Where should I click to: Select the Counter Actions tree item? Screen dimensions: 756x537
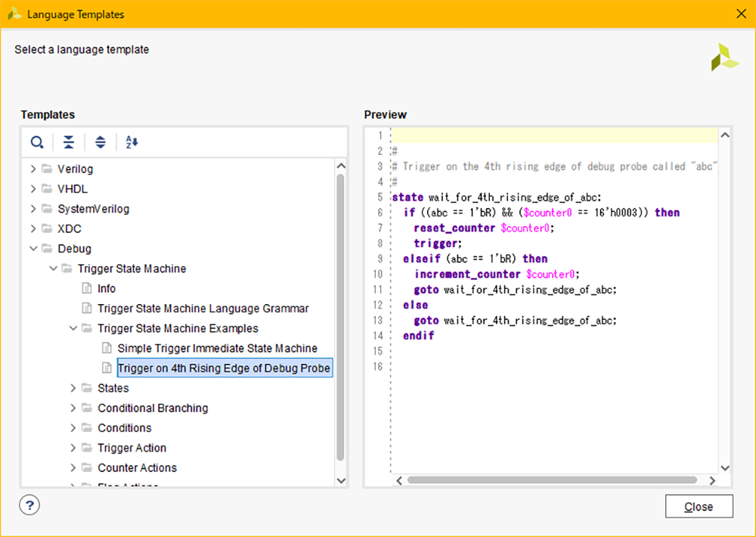point(137,467)
